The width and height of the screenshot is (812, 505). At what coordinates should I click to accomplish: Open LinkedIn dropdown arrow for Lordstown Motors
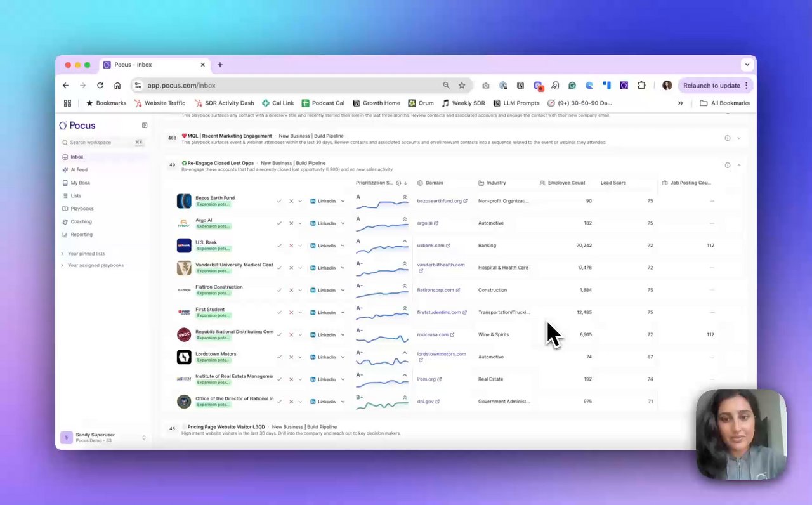[x=343, y=357]
